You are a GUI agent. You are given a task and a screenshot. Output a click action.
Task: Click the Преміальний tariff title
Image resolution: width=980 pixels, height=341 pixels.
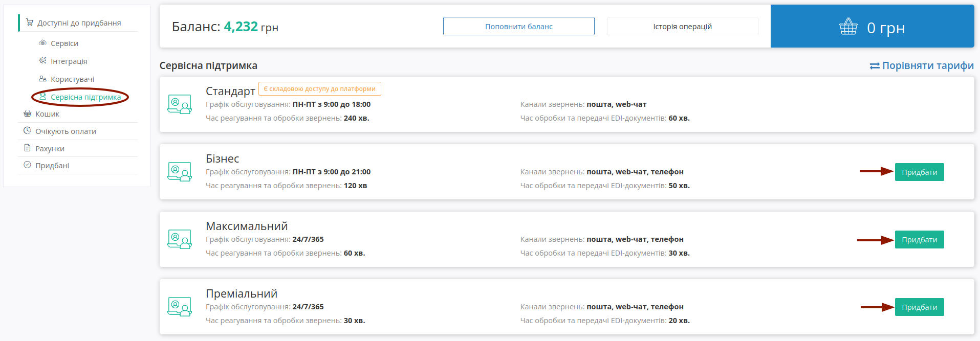click(x=242, y=293)
